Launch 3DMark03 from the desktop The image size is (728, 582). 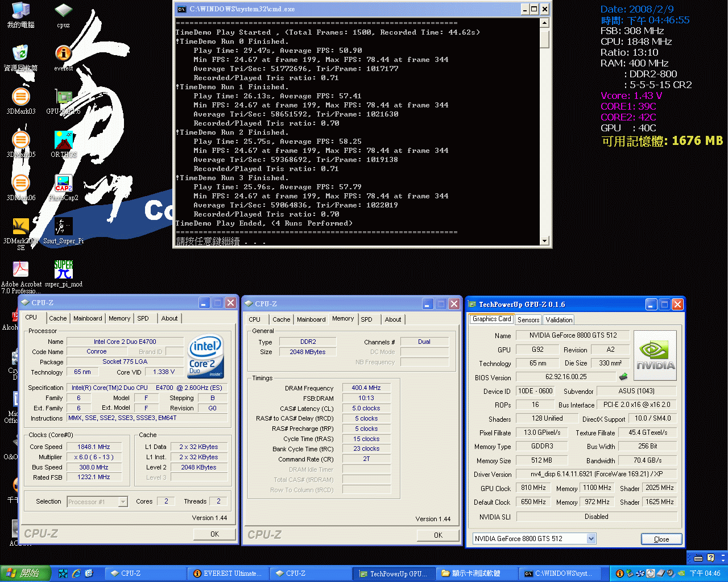pos(20,97)
